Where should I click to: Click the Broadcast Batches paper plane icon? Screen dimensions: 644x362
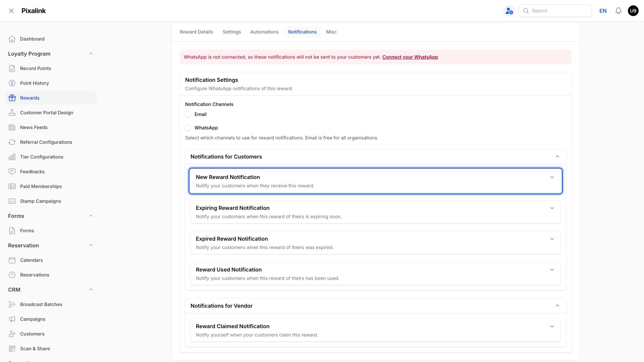click(12, 304)
